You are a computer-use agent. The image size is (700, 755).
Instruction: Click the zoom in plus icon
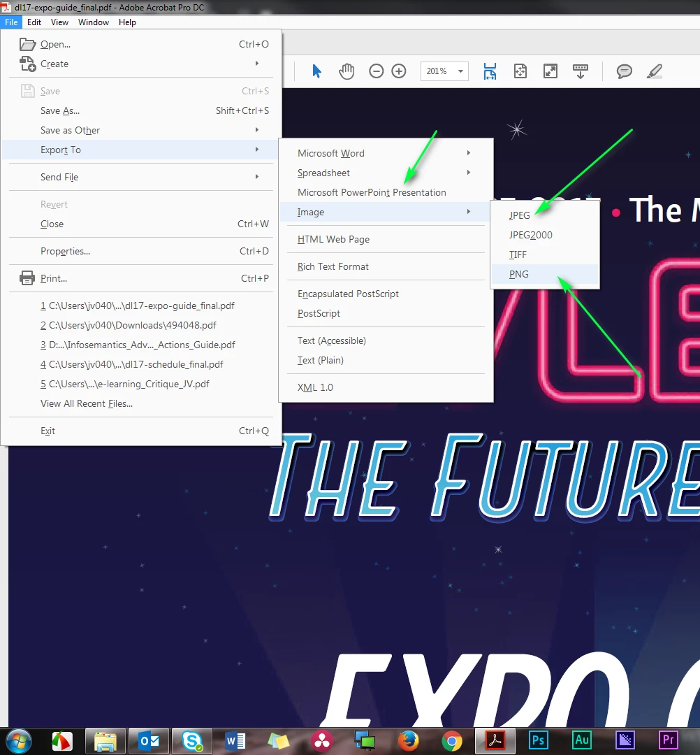pos(399,71)
